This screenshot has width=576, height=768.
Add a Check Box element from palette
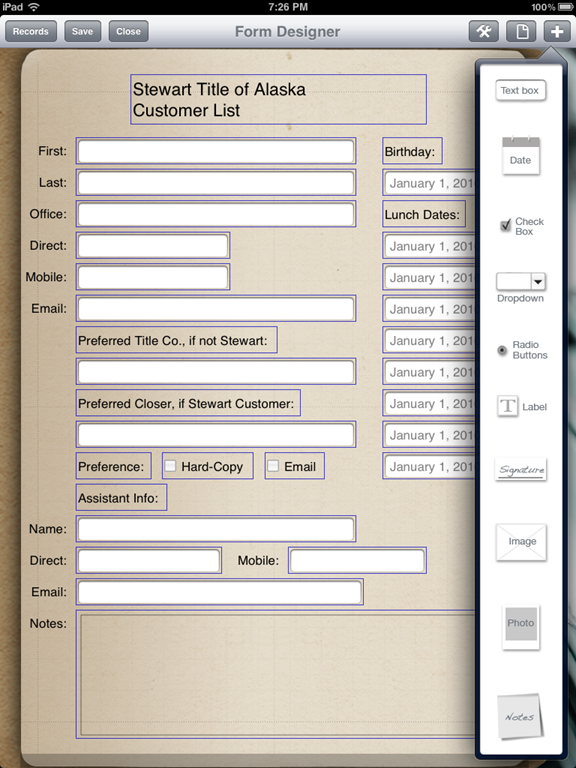tap(522, 226)
